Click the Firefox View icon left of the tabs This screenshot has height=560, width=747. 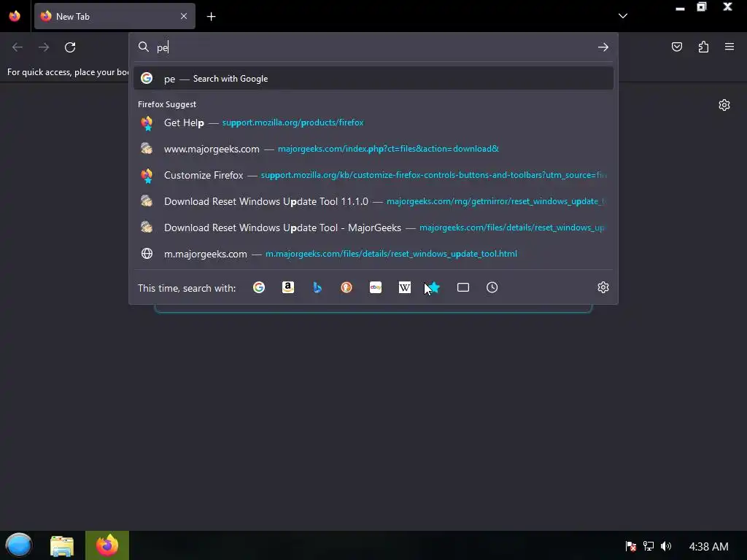click(x=15, y=16)
